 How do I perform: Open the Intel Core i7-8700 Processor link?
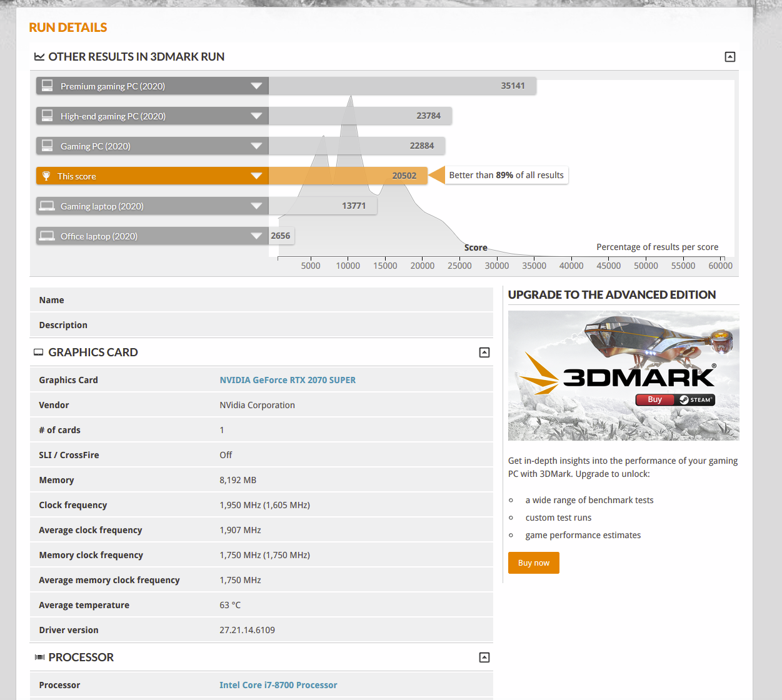coord(278,685)
